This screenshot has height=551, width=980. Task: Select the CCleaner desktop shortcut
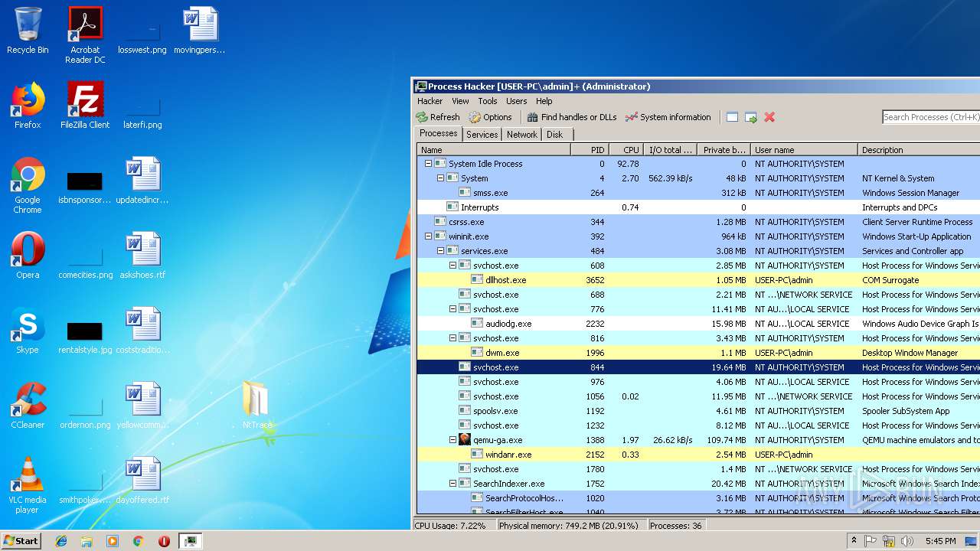click(x=28, y=406)
